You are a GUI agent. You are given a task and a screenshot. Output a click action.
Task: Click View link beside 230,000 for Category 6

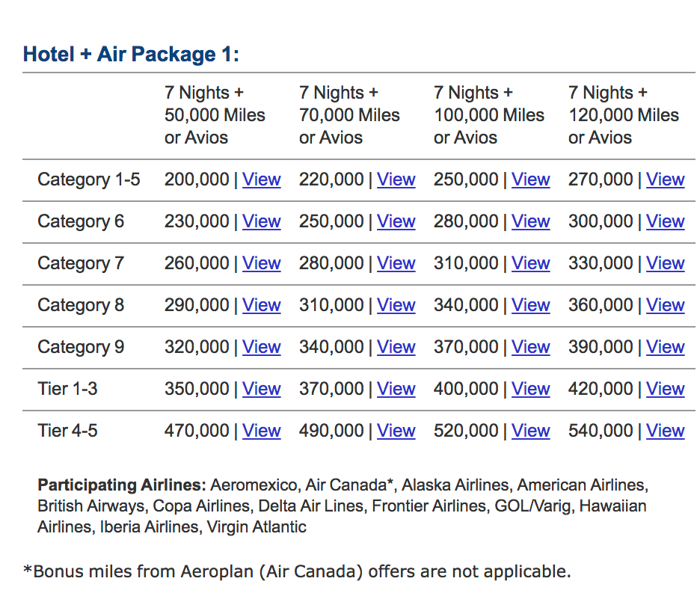click(261, 221)
